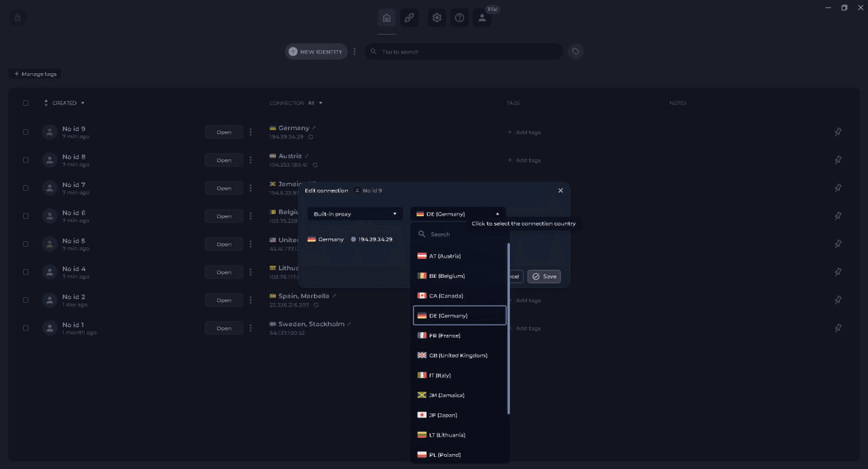The width and height of the screenshot is (868, 469).
Task: Edit Spain, Marbella connection pencil icon
Action: pyautogui.click(x=334, y=296)
